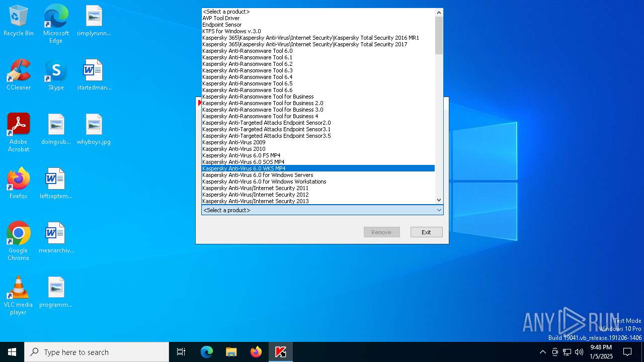The image size is (644, 362).
Task: Open the Action Center notifications icon
Action: coord(627,352)
